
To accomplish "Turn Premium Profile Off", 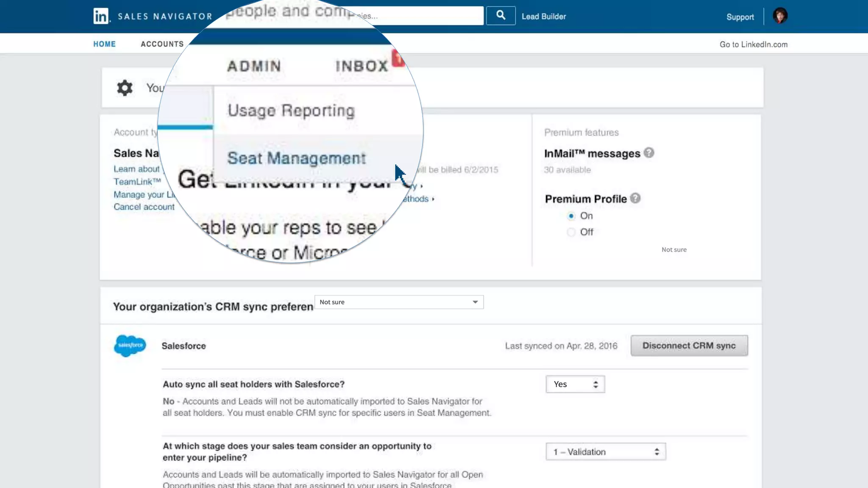I will pyautogui.click(x=571, y=232).
